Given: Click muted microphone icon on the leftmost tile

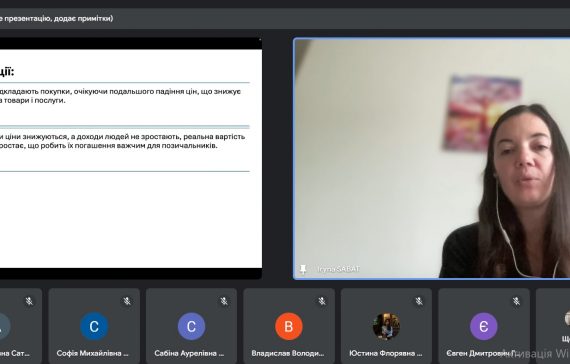Looking at the screenshot, I should (x=29, y=301).
